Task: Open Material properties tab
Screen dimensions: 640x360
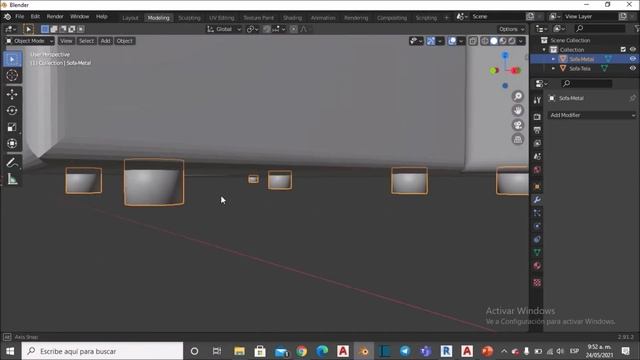Action: [537, 266]
